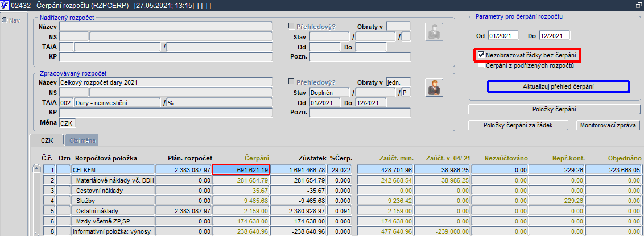Click Zaúčt. v 04/21 value -239 000.00
The width and height of the screenshot is (644, 236).
point(442,231)
